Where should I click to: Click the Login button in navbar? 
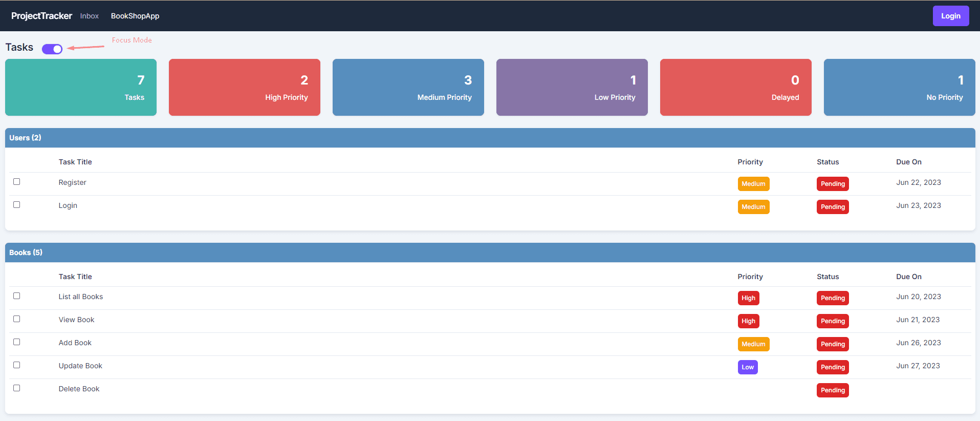tap(950, 16)
